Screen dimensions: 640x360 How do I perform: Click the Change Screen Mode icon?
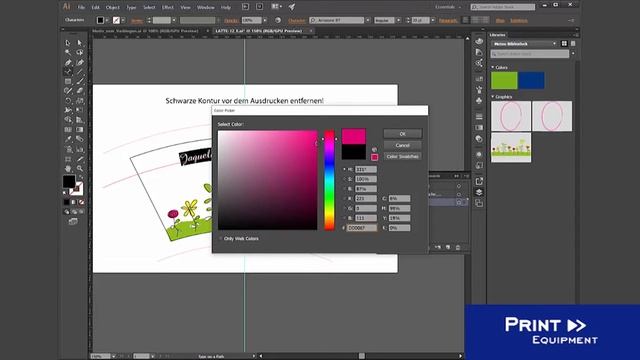pos(73,221)
